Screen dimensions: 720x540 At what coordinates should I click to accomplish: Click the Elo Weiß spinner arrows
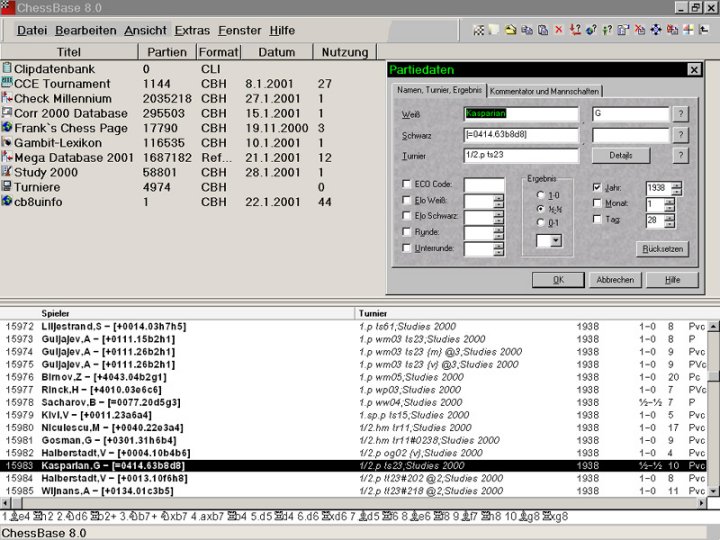point(498,201)
